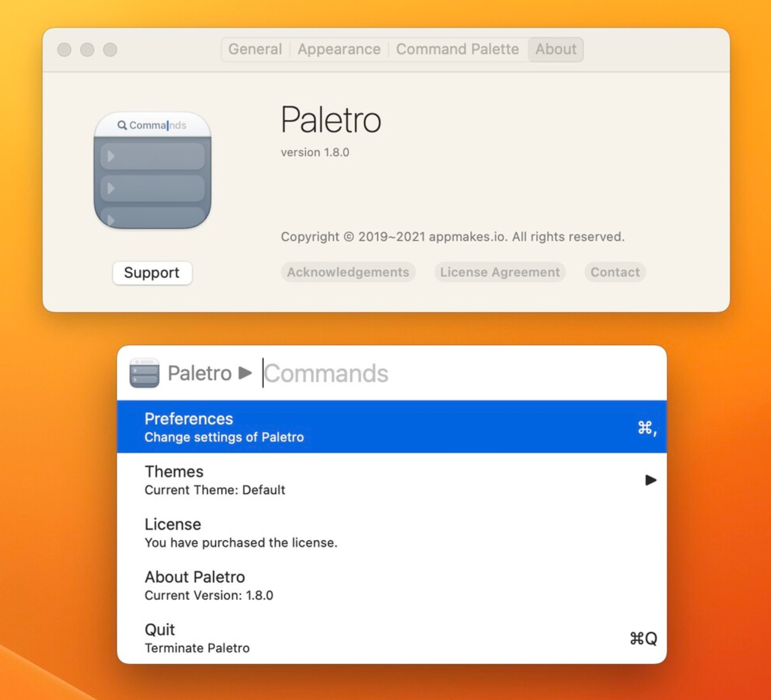This screenshot has height=700, width=771.
Task: Click the 'Paletro' title in About pane
Action: click(x=331, y=120)
